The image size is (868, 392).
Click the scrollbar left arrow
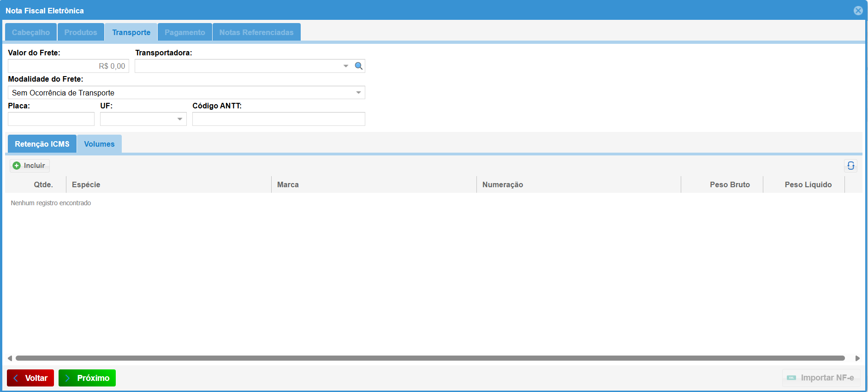(x=10, y=358)
